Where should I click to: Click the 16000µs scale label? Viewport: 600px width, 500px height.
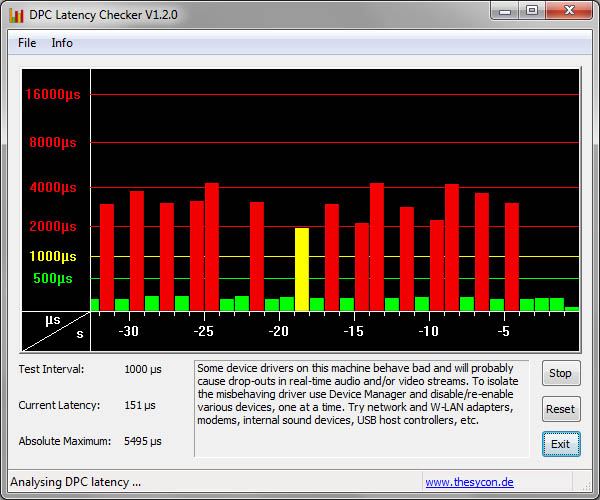[x=53, y=94]
